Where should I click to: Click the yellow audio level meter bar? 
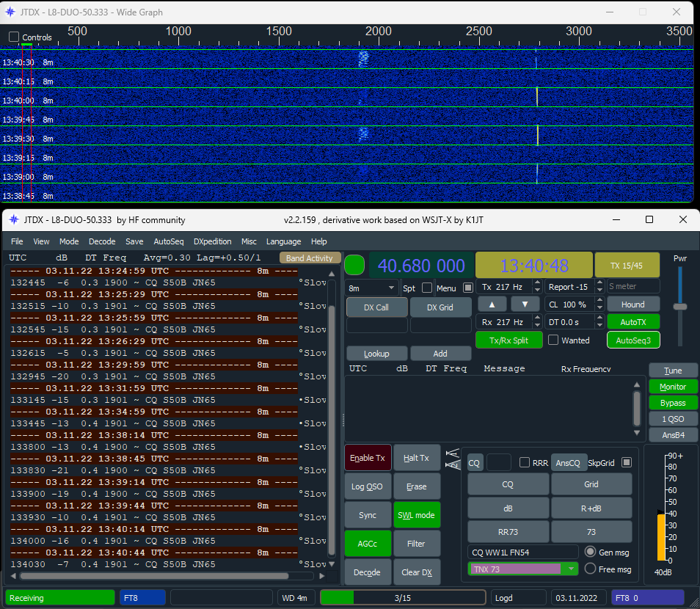pos(661,537)
